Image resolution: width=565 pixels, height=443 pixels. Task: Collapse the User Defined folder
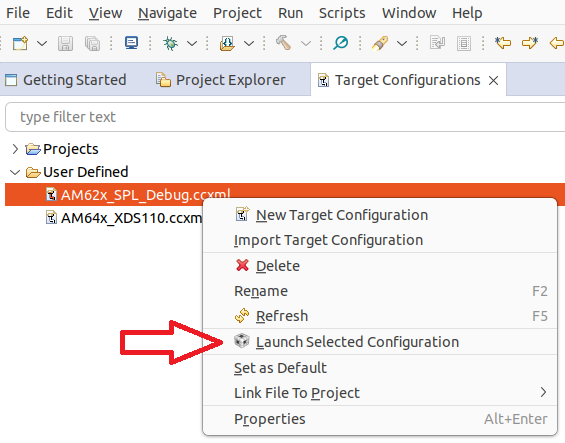(x=15, y=172)
